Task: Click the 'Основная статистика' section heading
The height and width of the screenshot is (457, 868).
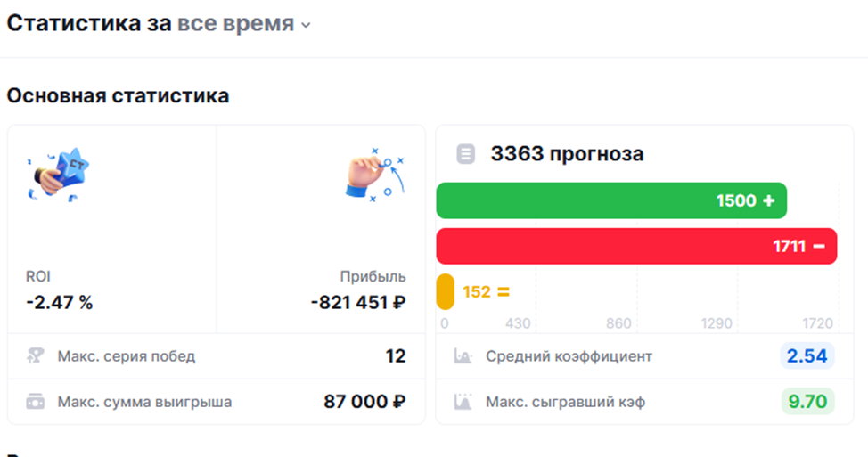Action: coord(118,95)
